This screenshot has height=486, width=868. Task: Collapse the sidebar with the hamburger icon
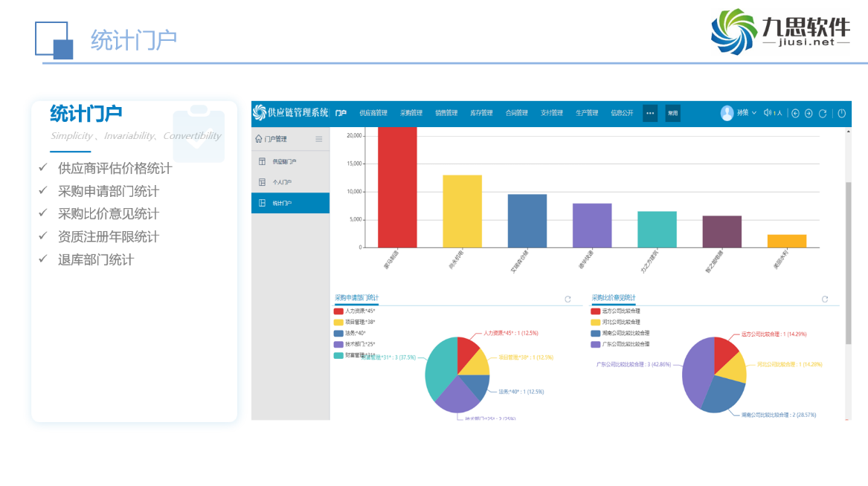[x=319, y=139]
